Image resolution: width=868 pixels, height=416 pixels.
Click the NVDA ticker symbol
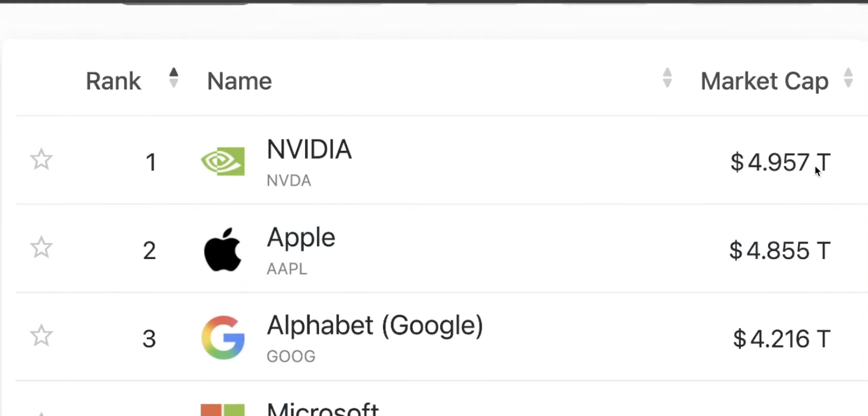289,181
